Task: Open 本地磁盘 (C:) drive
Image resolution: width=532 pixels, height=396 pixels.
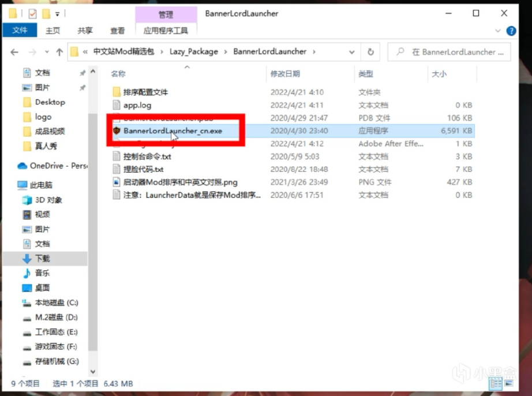Action: tap(57, 302)
